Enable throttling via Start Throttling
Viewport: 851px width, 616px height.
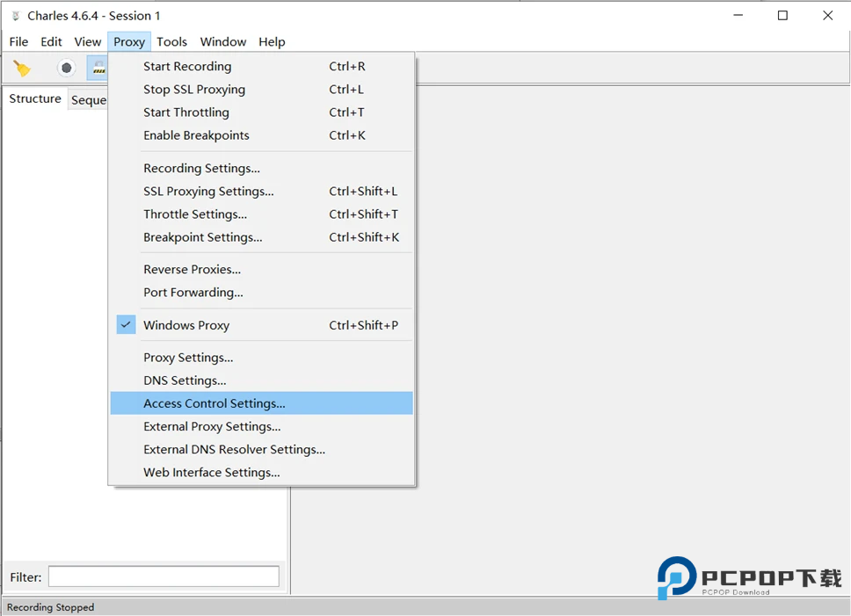(x=186, y=112)
